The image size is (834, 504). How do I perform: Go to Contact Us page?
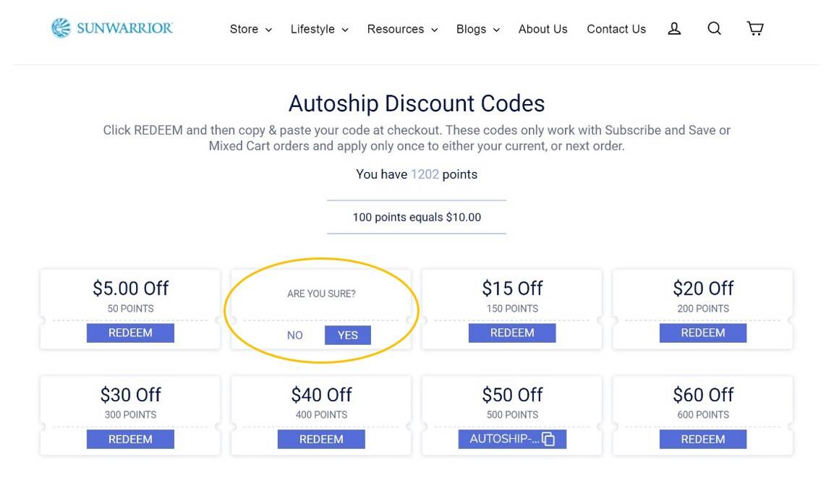point(616,29)
